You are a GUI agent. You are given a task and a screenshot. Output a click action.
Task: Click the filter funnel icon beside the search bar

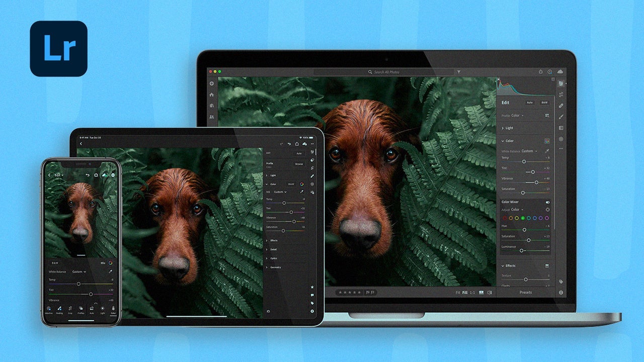[x=458, y=72]
